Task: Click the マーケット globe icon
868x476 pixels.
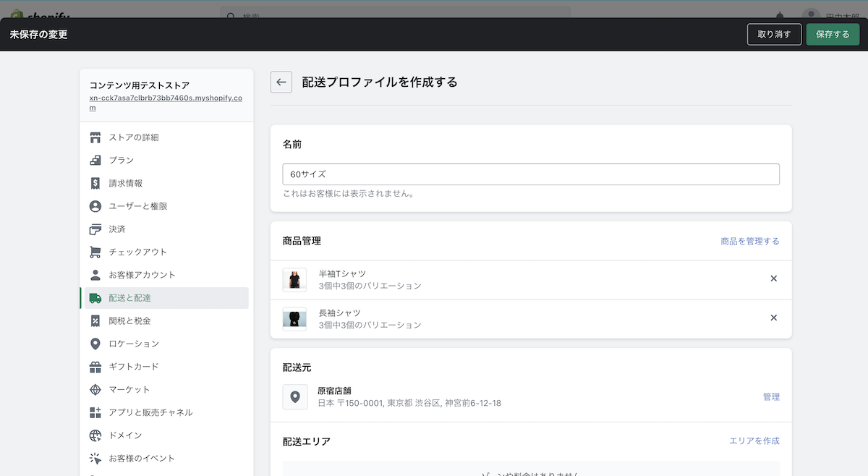Action: click(95, 389)
